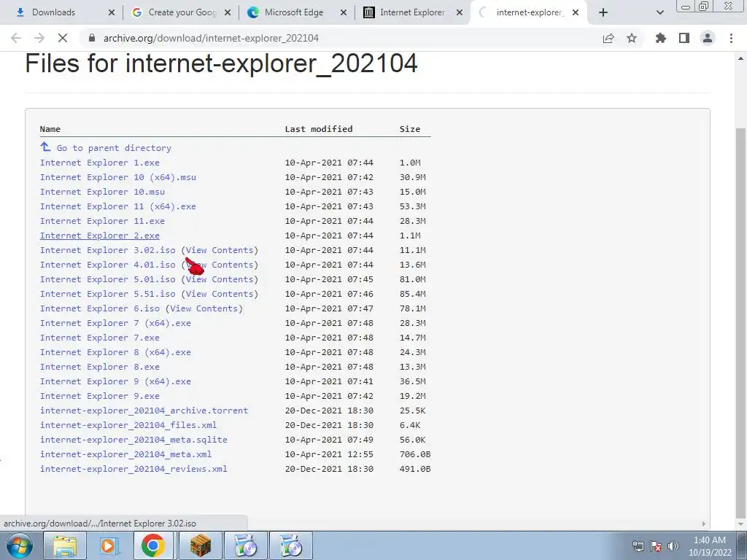The width and height of the screenshot is (747, 560).
Task: View Contents of Internet Explorer 5.01.iso
Action: click(220, 279)
